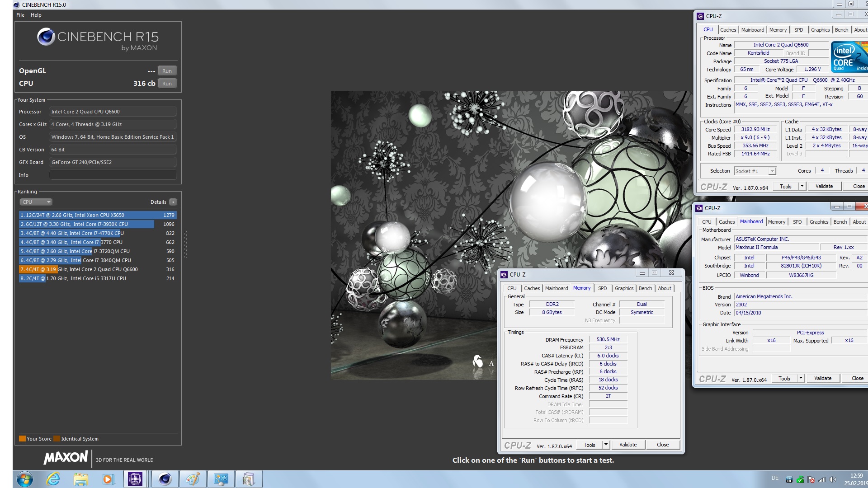Open the control panel window taskbar icon
868x488 pixels.
pos(221,479)
